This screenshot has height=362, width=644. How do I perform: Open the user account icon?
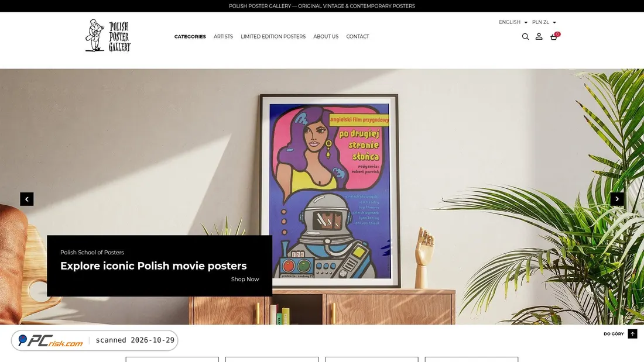tap(539, 36)
